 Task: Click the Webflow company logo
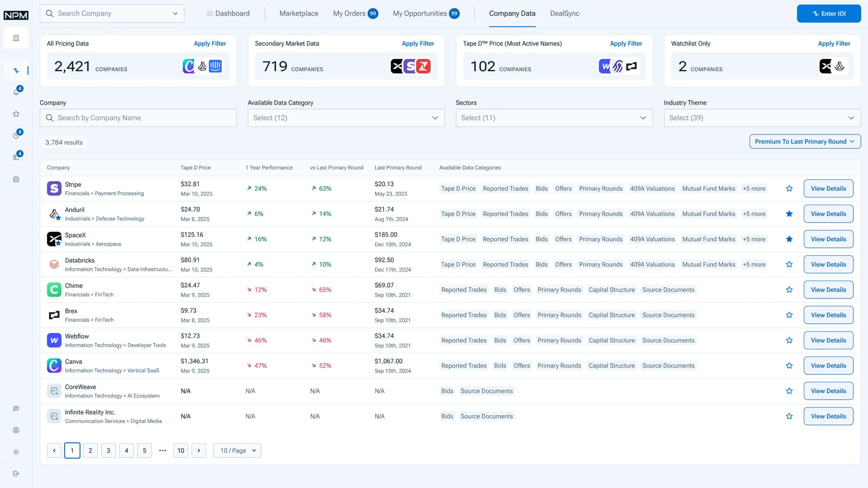(54, 341)
